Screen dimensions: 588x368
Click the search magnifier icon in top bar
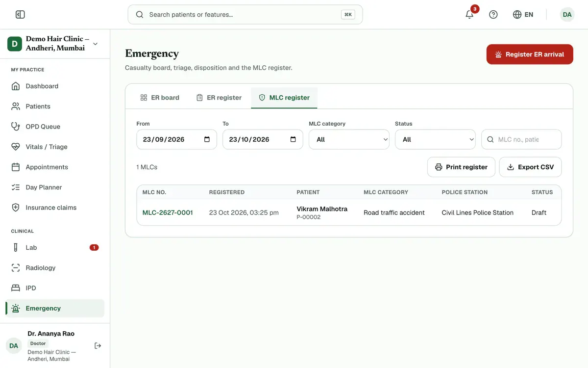[x=140, y=15]
